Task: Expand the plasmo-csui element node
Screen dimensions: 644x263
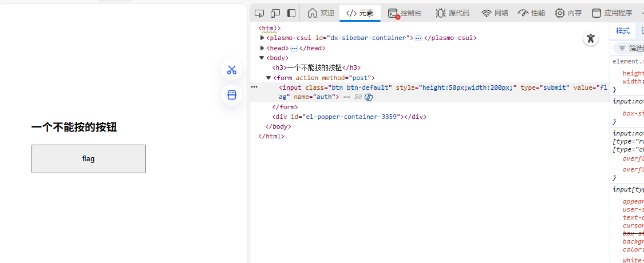Action: pos(262,38)
